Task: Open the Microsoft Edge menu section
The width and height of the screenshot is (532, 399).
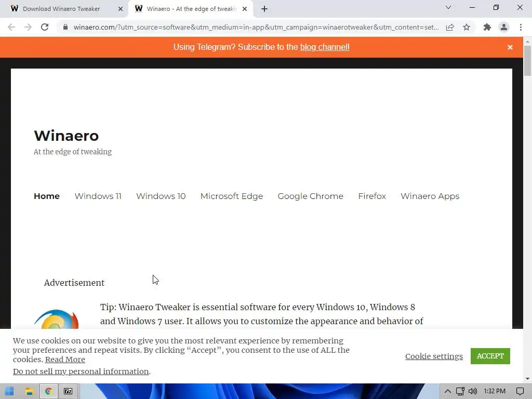Action: coord(232,196)
